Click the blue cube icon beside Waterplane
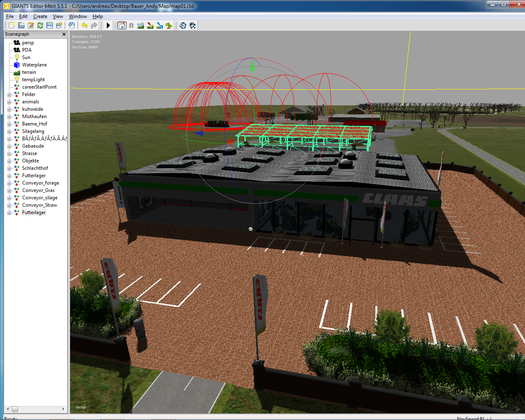The width and height of the screenshot is (525, 420). [x=17, y=65]
